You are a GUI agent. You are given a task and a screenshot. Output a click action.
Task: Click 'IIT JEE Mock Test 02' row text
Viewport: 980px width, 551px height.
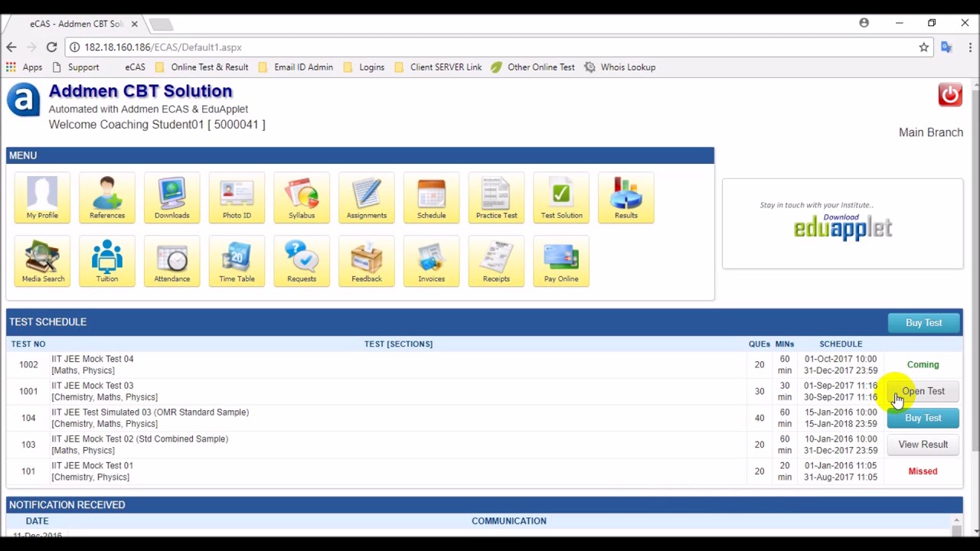pyautogui.click(x=139, y=439)
